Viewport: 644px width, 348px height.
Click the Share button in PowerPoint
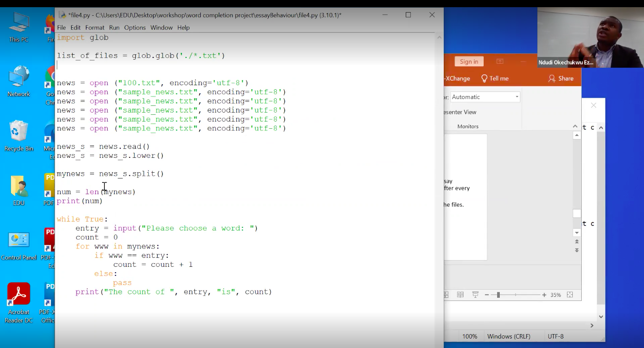tap(561, 78)
